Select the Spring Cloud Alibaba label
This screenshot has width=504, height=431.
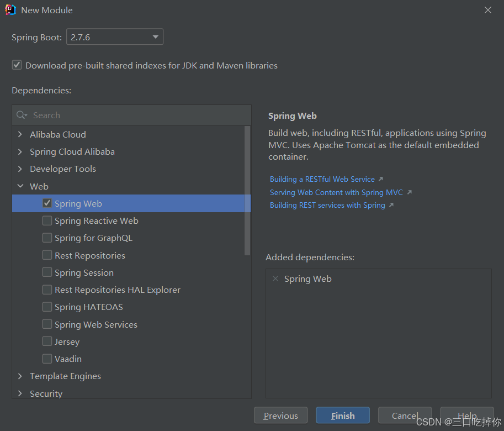pyautogui.click(x=72, y=152)
